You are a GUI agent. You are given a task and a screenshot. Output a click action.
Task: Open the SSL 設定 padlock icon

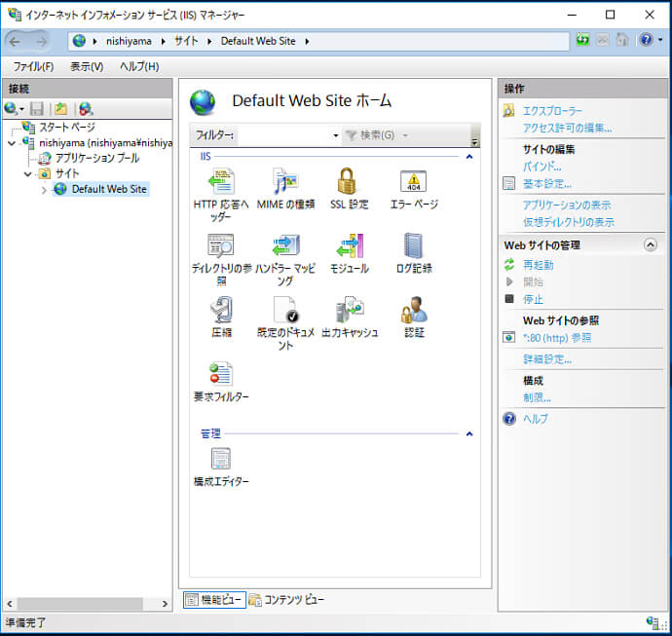[349, 183]
